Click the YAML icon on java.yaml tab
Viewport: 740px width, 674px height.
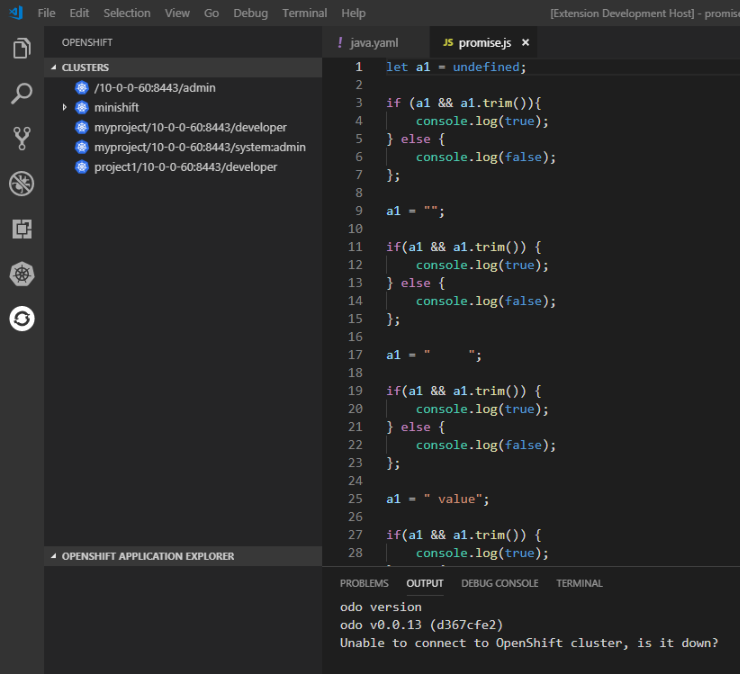(340, 42)
